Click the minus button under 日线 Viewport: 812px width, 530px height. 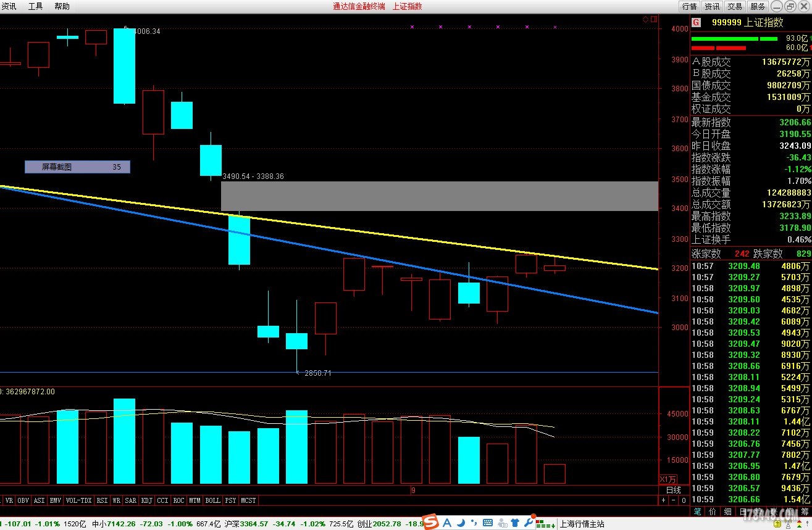674,500
